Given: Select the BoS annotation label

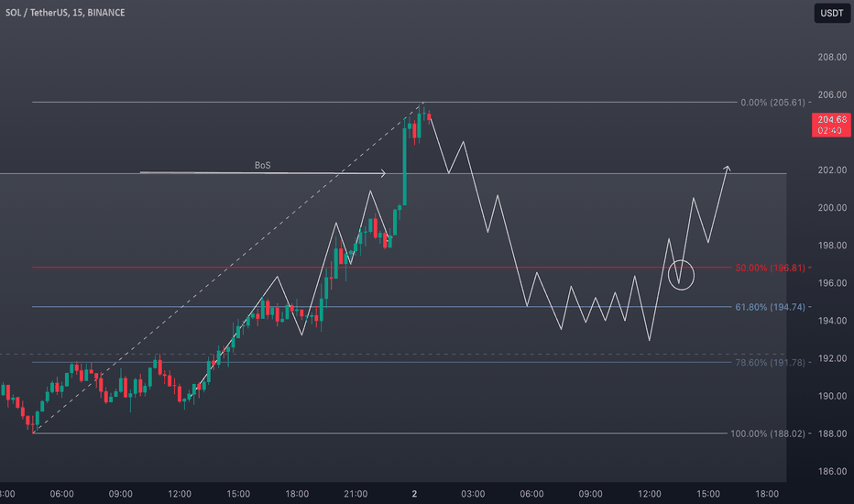Looking at the screenshot, I should 262,165.
